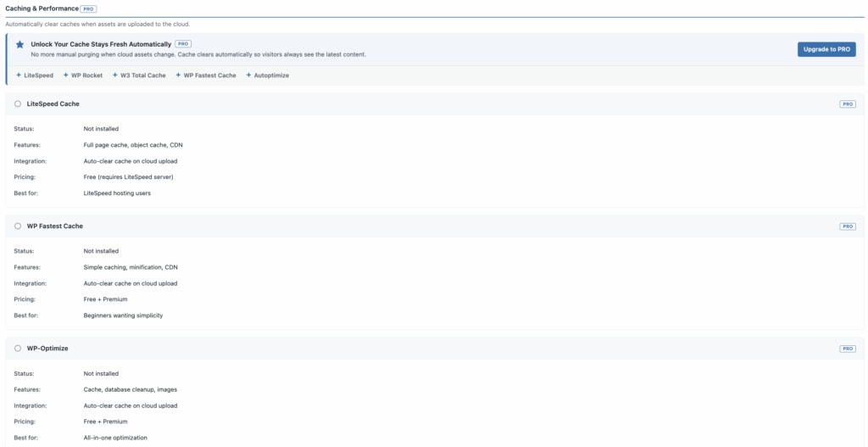Viewport: 868px width, 447px height.
Task: Click the plus icon before LiteSpeed
Action: click(x=19, y=75)
